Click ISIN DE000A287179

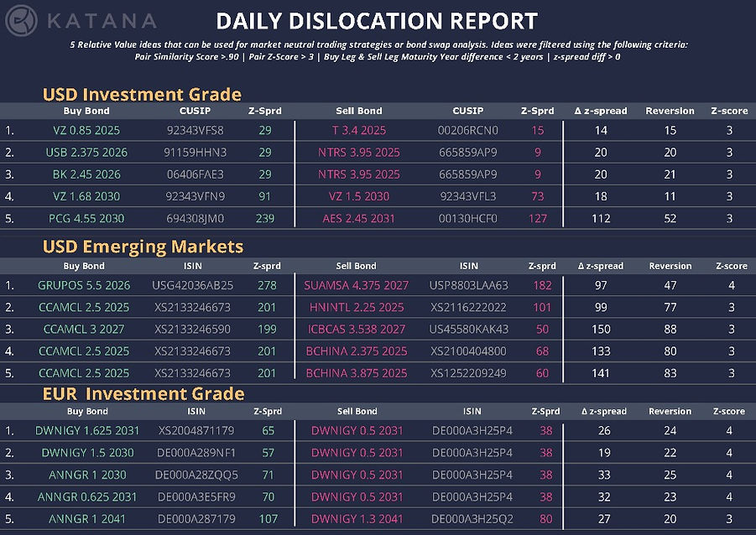[x=196, y=518]
